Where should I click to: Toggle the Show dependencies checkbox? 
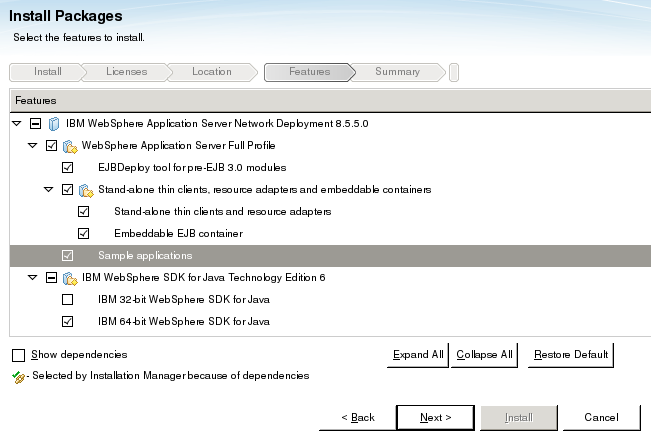pos(19,355)
